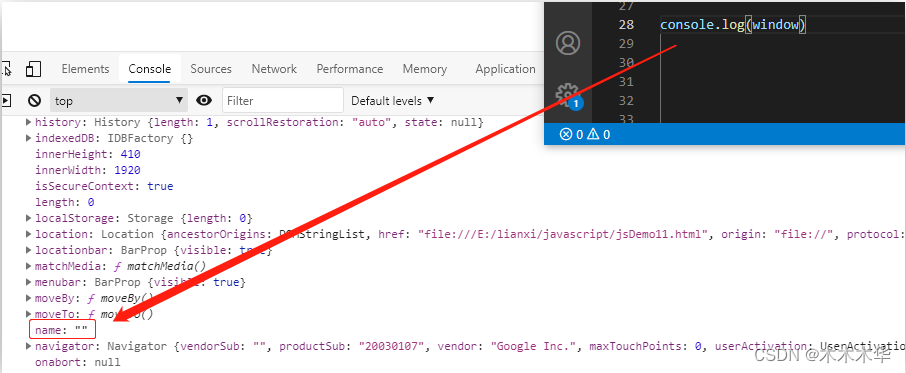Click the length: 0 row
This screenshot has height=373, width=906.
pyautogui.click(x=65, y=202)
